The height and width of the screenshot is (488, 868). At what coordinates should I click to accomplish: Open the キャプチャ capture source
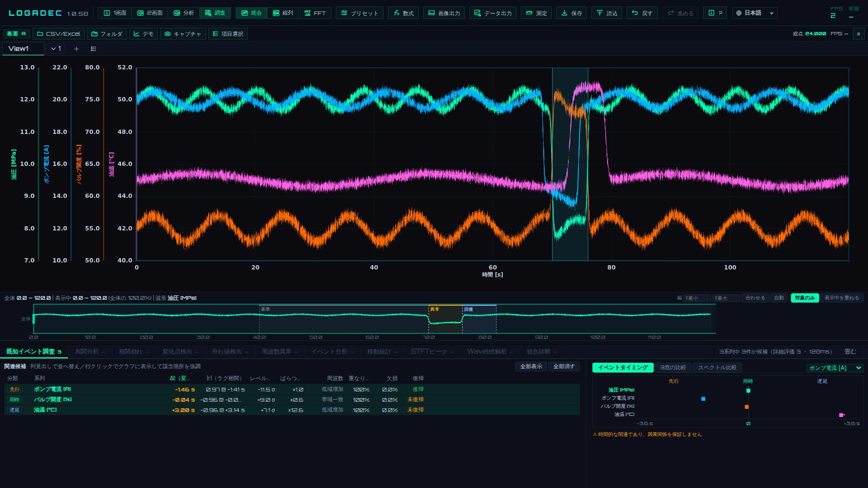[183, 34]
